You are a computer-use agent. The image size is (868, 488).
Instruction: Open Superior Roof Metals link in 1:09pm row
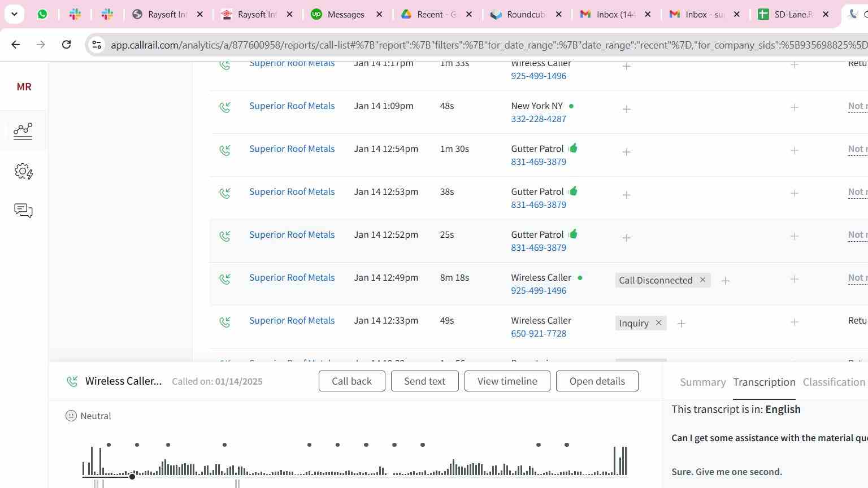(292, 106)
